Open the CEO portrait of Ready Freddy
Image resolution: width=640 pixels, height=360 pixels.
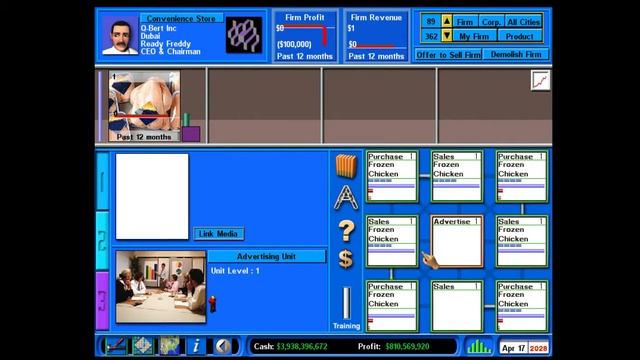120,36
